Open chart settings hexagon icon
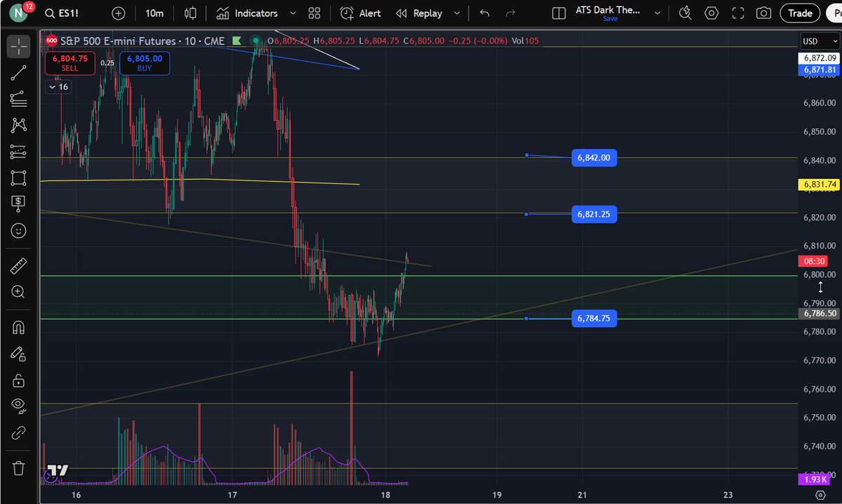The image size is (842, 504). [x=711, y=13]
